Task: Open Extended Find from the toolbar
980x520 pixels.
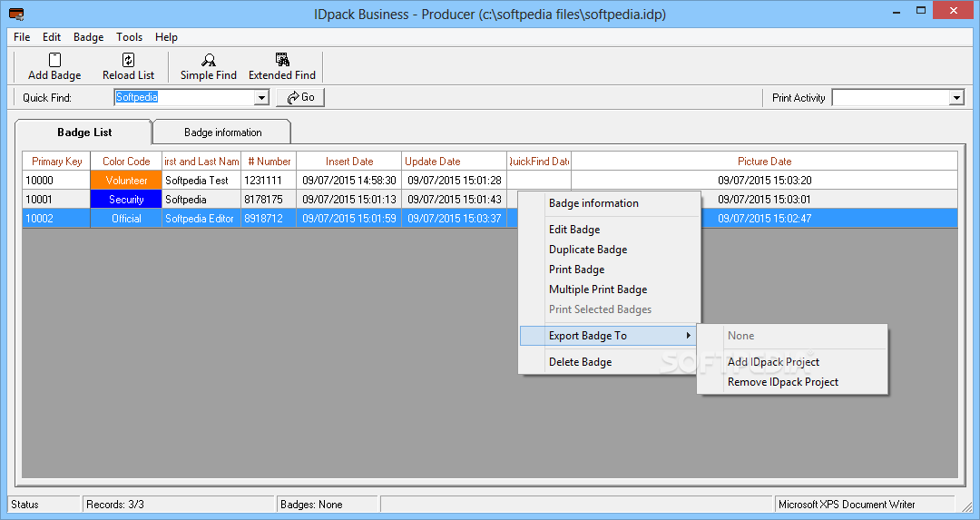Action: coord(282,67)
